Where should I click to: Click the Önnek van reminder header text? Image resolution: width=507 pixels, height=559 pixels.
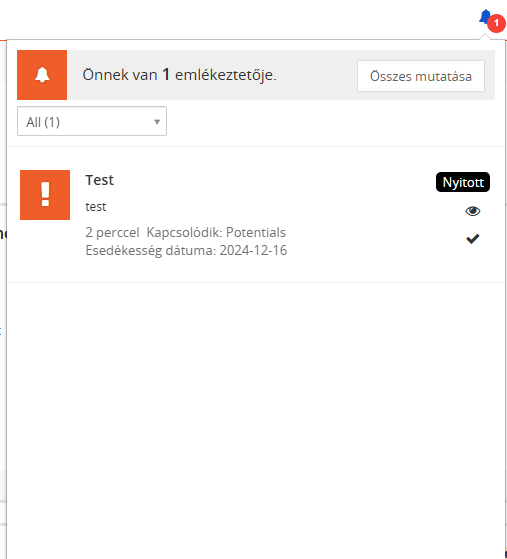180,75
